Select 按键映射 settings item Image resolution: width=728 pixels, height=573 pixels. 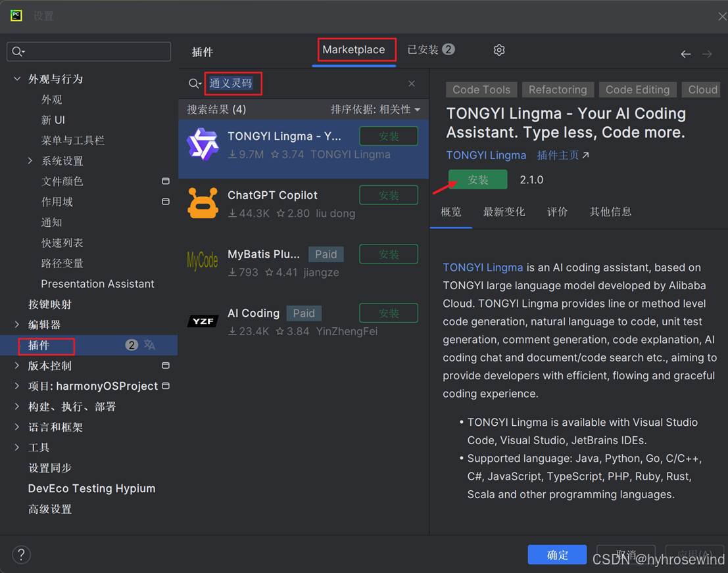(x=50, y=304)
